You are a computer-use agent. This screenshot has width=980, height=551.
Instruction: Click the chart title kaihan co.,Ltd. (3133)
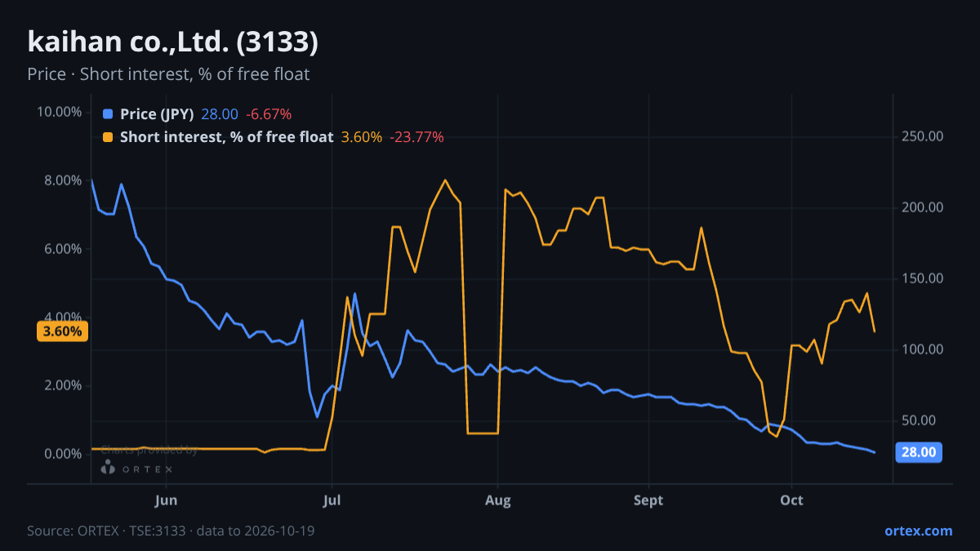coord(172,42)
